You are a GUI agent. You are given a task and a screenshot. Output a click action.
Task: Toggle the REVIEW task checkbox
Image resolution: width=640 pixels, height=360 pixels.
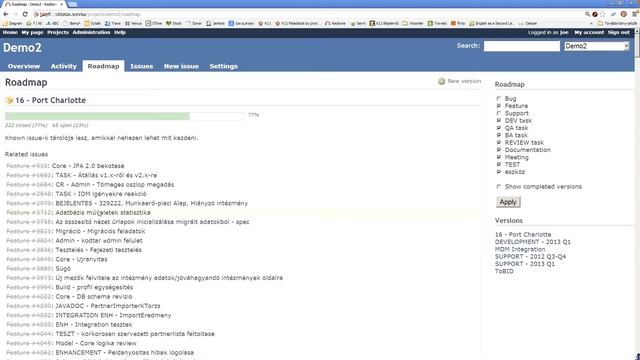[498, 142]
